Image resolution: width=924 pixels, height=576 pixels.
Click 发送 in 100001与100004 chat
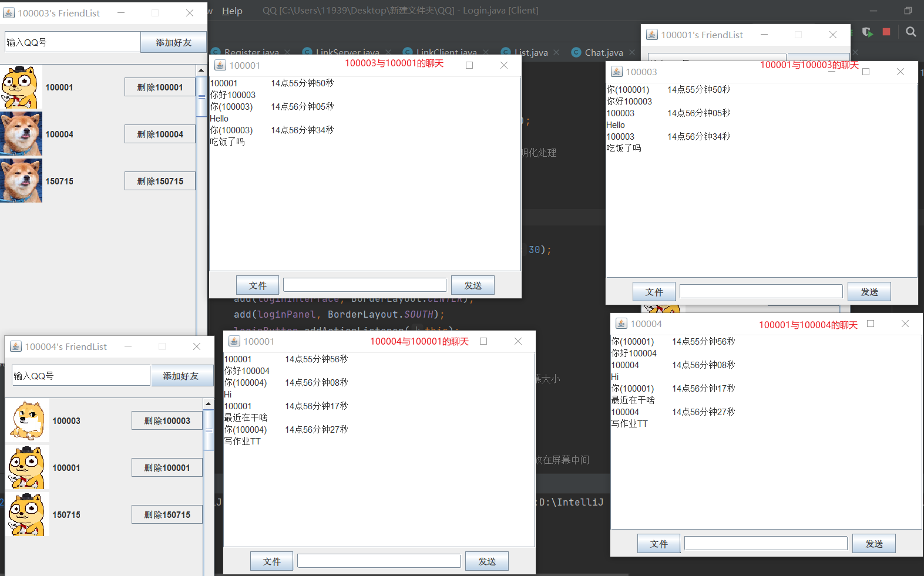pos(874,544)
